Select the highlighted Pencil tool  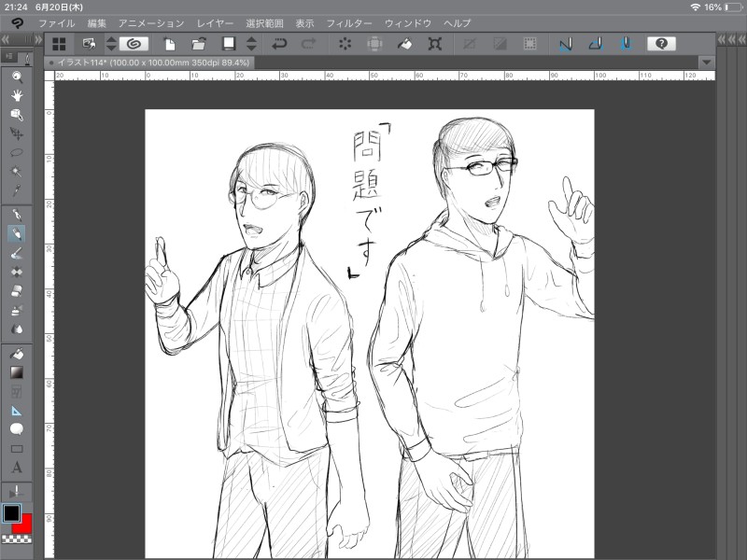click(17, 234)
